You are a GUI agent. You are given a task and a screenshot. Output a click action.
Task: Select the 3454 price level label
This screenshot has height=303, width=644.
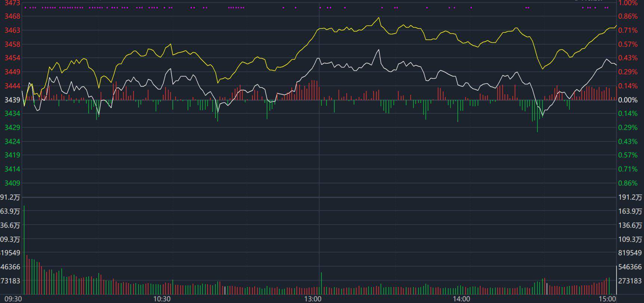pos(12,58)
